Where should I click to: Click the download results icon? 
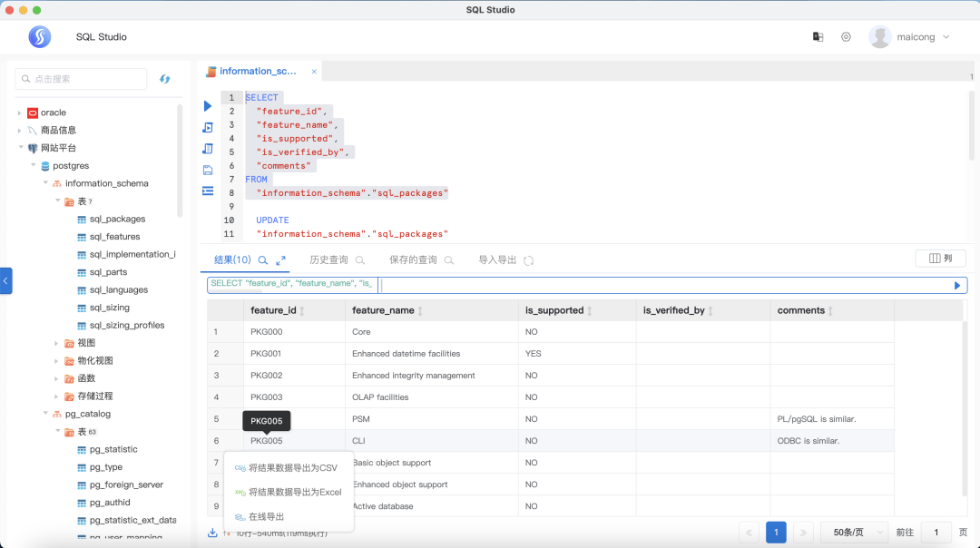(x=212, y=533)
